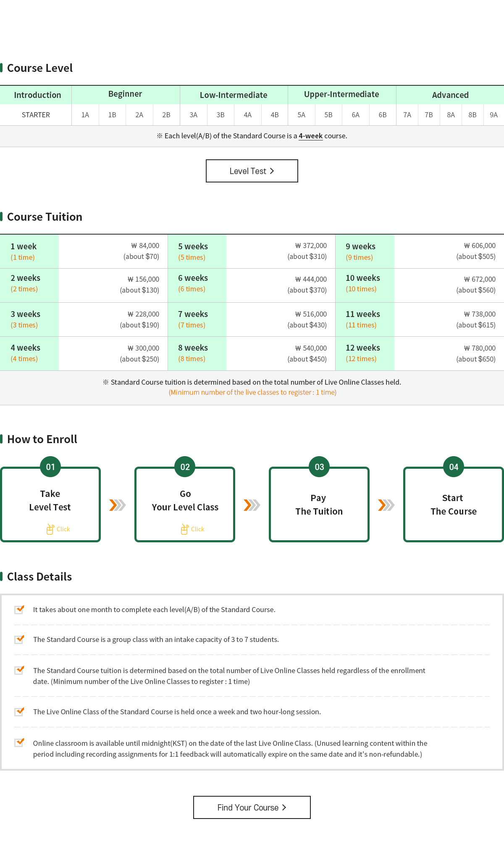Click the 3A level cell
The image size is (504, 861).
click(194, 115)
